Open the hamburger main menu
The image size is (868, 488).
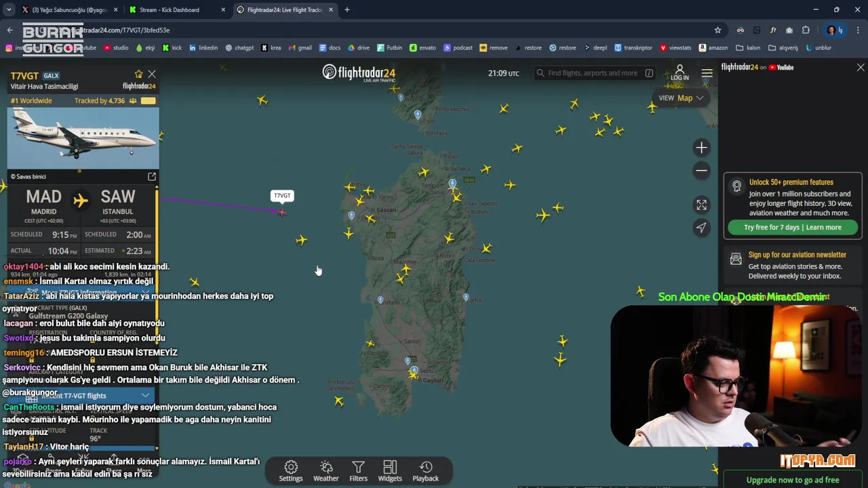tap(707, 73)
